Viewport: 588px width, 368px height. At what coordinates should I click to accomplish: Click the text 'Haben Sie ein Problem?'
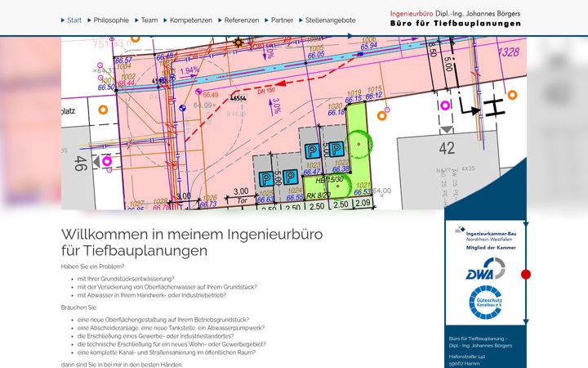pyautogui.click(x=92, y=267)
